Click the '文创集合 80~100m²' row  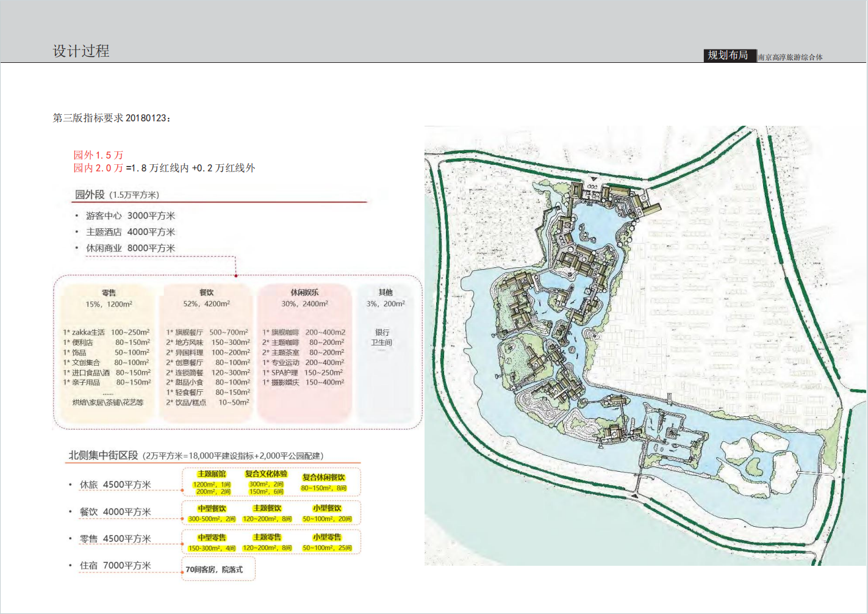[x=106, y=363]
